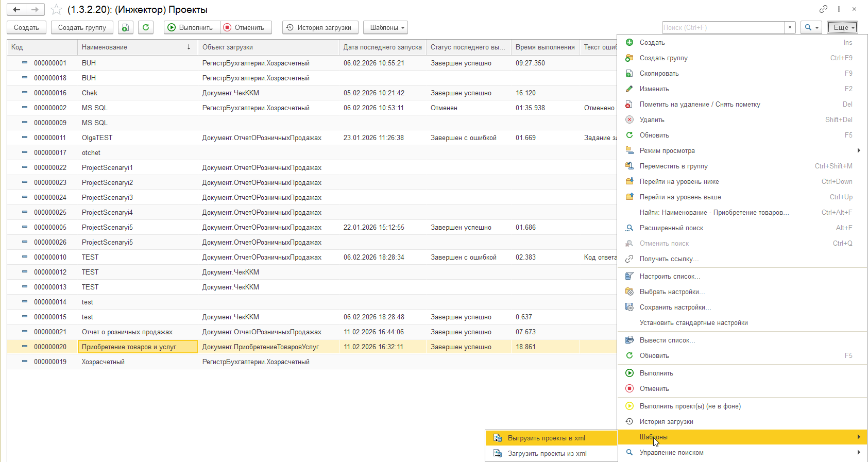Click the forward navigation arrow
The height and width of the screenshot is (462, 868).
click(35, 9)
